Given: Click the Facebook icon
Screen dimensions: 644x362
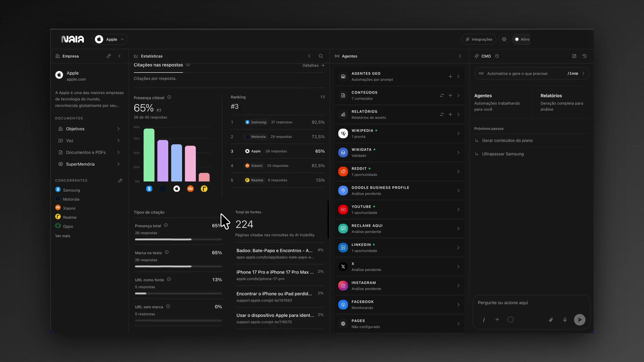Looking at the screenshot, I should tap(343, 305).
